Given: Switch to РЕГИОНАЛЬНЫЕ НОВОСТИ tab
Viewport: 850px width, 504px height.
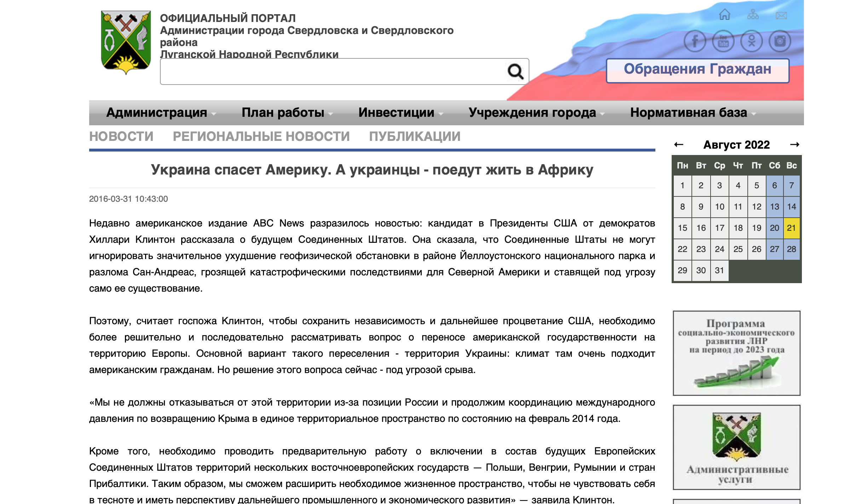Looking at the screenshot, I should coord(261,136).
